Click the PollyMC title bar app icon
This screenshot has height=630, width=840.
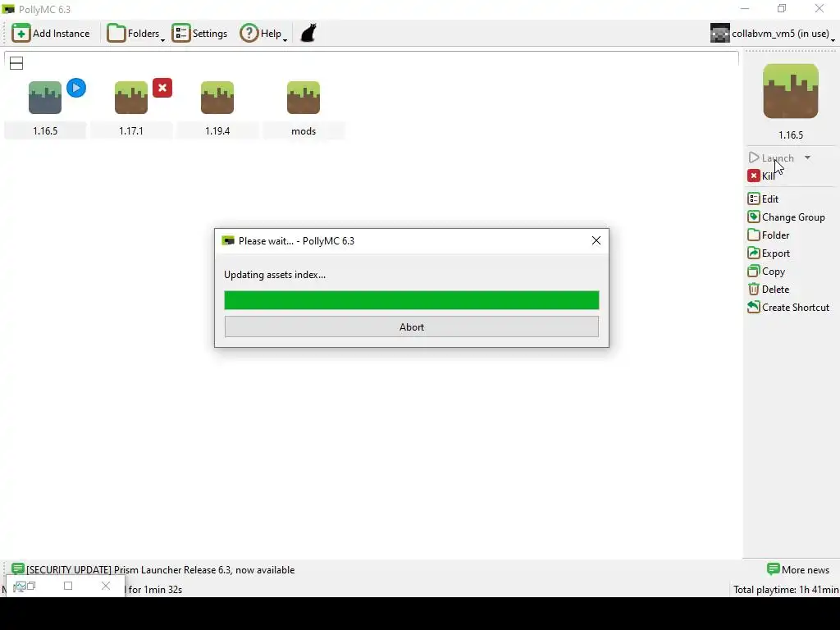click(x=8, y=9)
